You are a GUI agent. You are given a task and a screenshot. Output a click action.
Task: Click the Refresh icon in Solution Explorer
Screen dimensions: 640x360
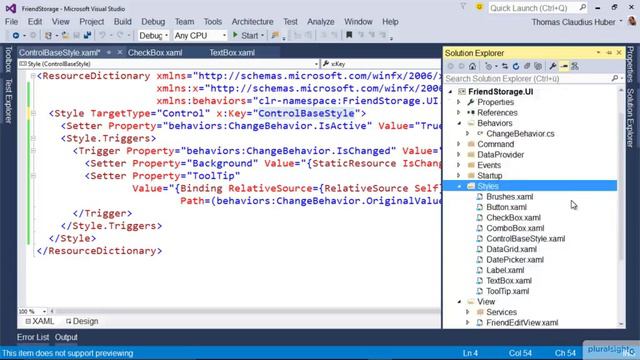[x=516, y=66]
